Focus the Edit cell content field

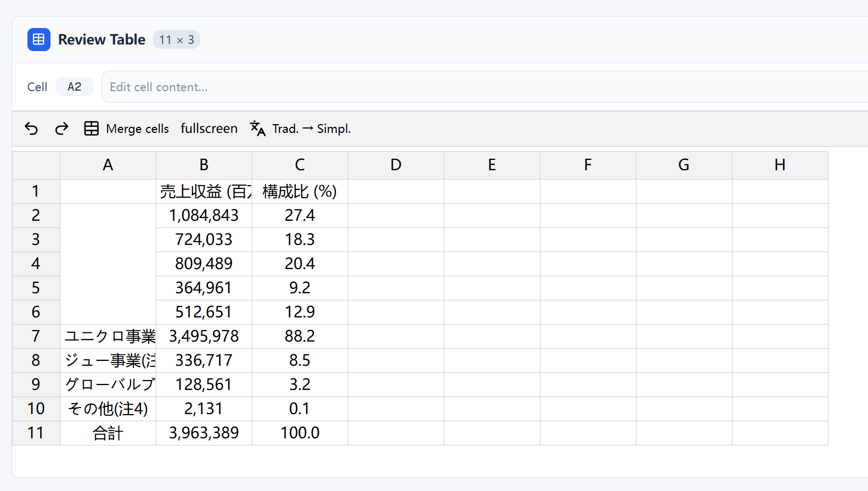pos(485,87)
